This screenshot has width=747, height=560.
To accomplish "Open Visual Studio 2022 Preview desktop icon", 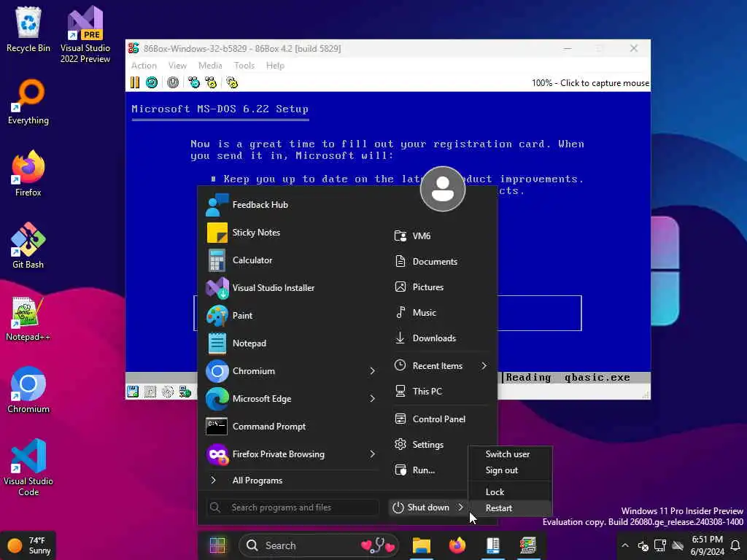I will click(85, 35).
